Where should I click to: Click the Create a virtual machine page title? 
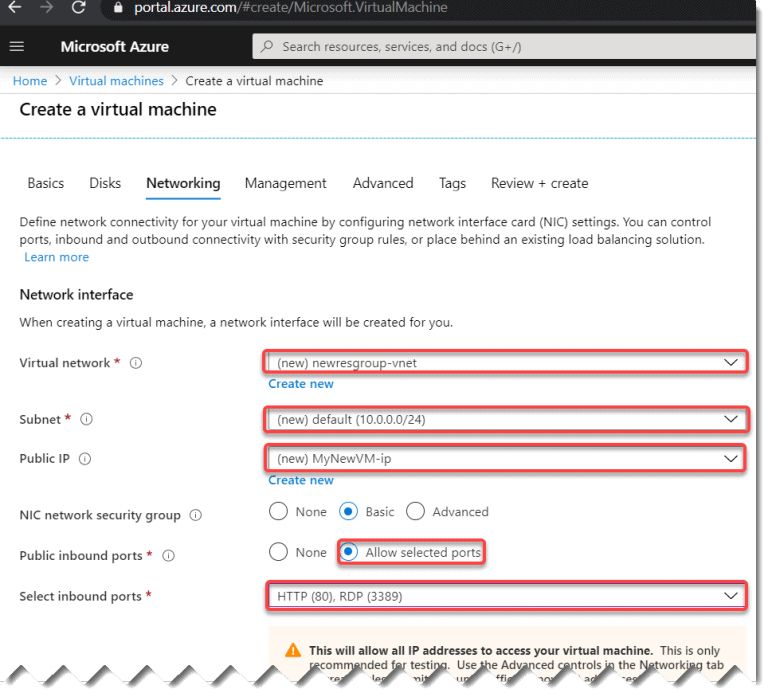coord(118,110)
